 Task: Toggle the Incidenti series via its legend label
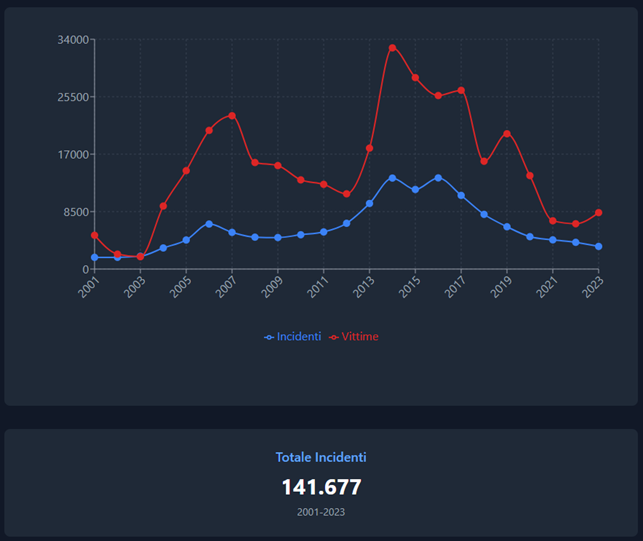point(298,337)
